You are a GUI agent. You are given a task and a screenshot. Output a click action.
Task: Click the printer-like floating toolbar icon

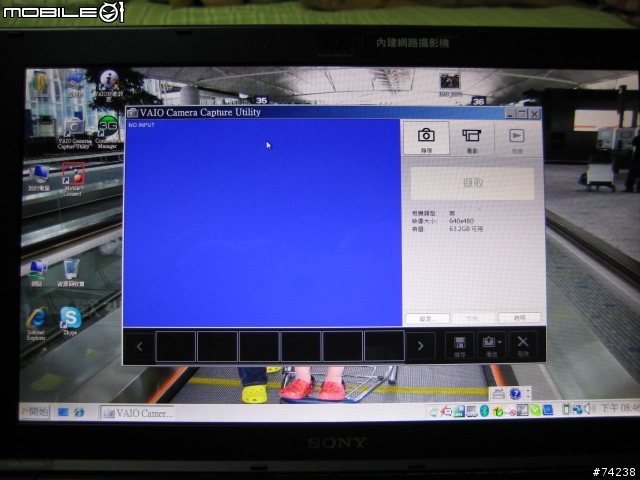(498, 394)
